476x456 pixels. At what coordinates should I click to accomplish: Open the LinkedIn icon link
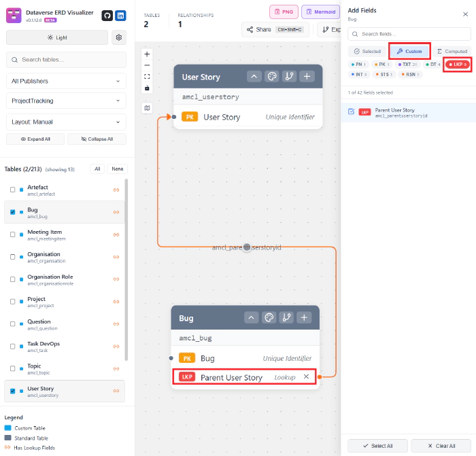[120, 16]
